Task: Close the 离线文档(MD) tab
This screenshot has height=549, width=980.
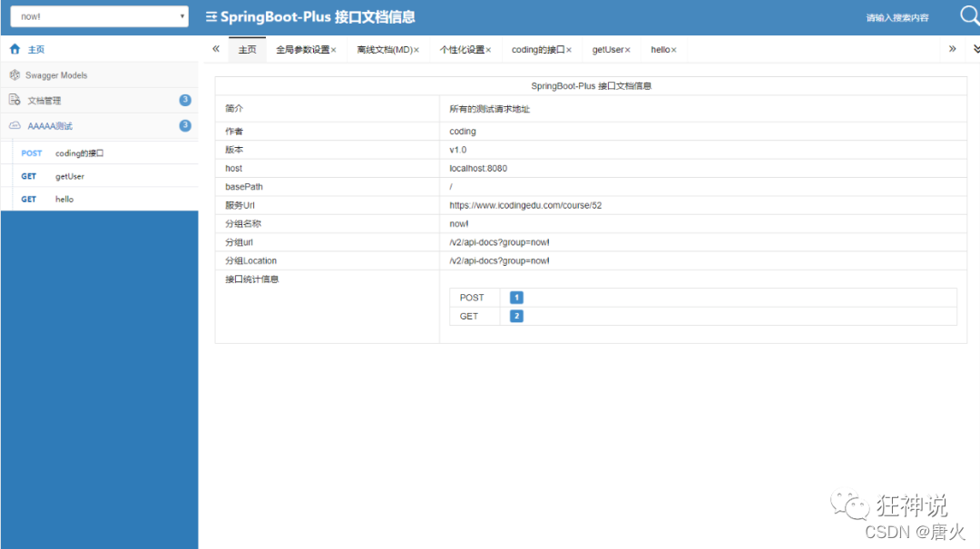Action: click(x=416, y=50)
